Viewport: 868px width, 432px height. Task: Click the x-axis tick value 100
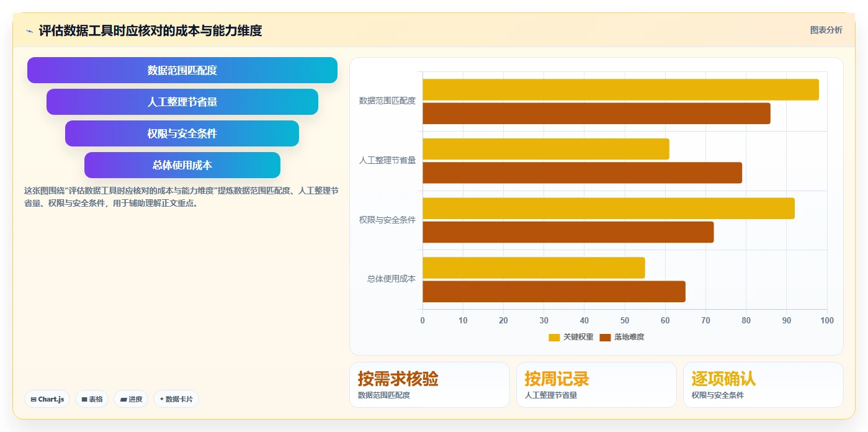(x=827, y=320)
